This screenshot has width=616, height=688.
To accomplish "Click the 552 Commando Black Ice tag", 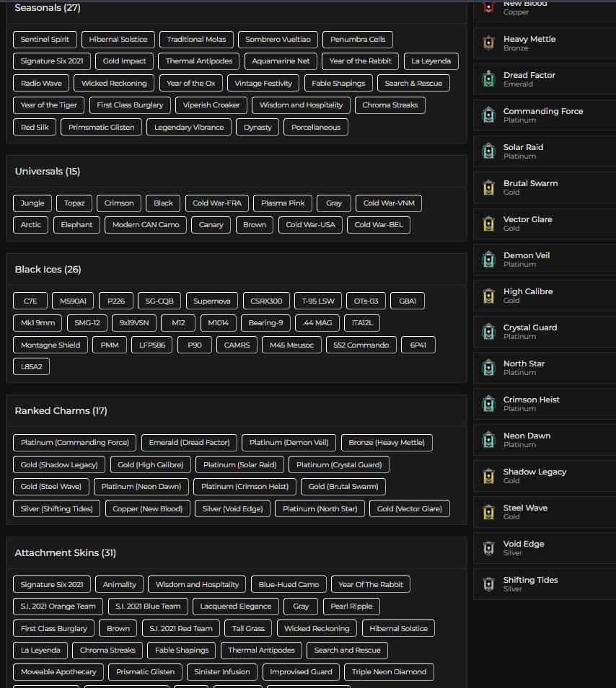I will [x=361, y=345].
